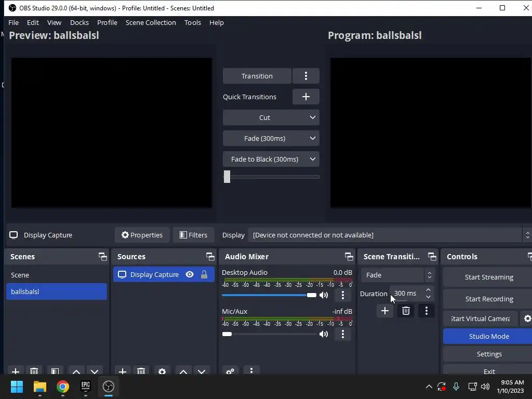
Task: Pop out the Scenes dock
Action: [x=102, y=257]
